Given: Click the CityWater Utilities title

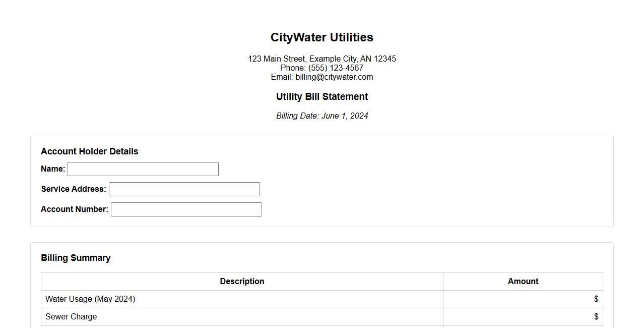Looking at the screenshot, I should point(322,37).
